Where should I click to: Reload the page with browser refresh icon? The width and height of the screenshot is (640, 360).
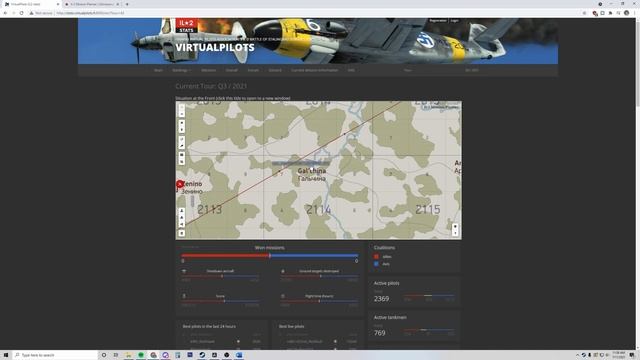click(22, 13)
